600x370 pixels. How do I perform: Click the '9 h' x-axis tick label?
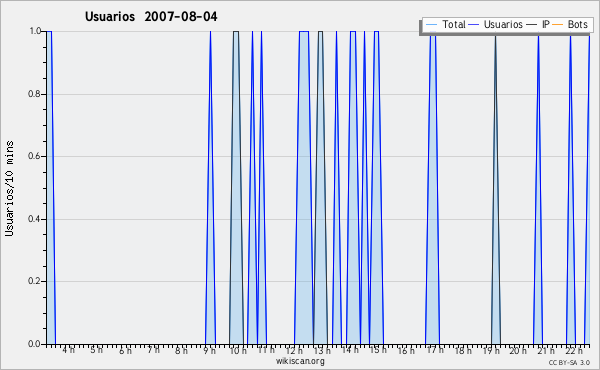[209, 350]
